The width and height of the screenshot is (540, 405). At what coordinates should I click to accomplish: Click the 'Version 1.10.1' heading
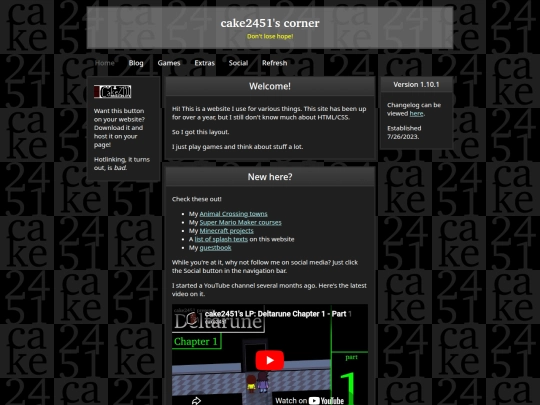tap(416, 84)
